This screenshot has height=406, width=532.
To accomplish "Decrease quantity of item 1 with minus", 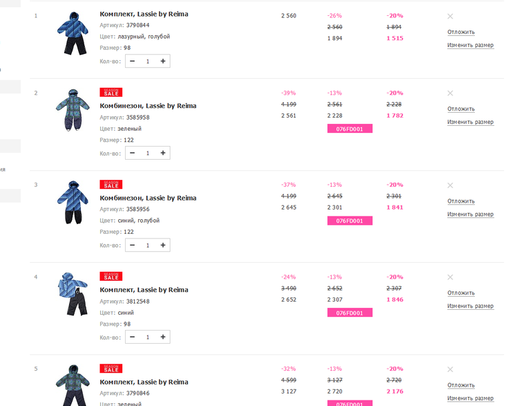I will coord(133,62).
